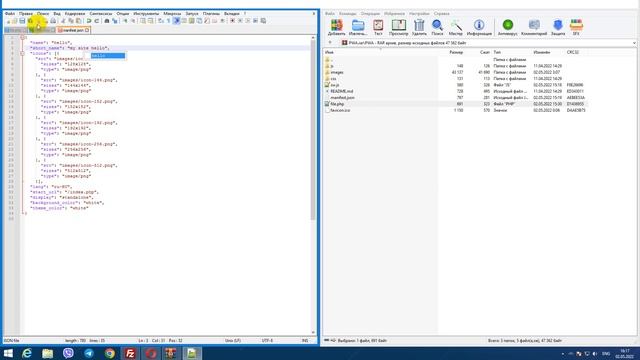Click WinRAR Комментарий (Comment) icon
The width and height of the screenshot is (640, 360).
[534, 27]
